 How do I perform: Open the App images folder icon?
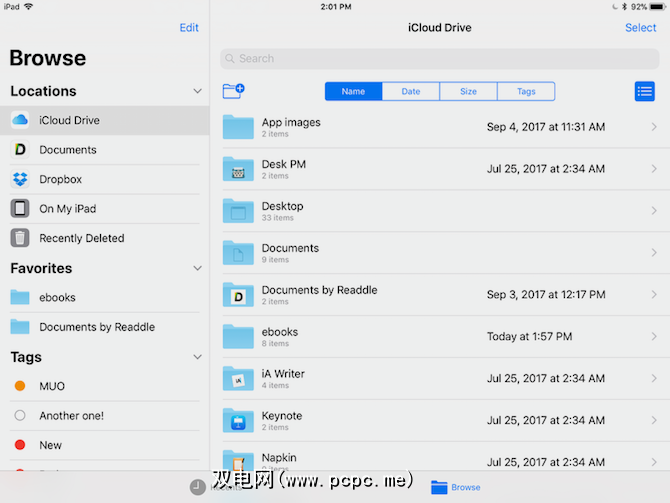(x=238, y=127)
